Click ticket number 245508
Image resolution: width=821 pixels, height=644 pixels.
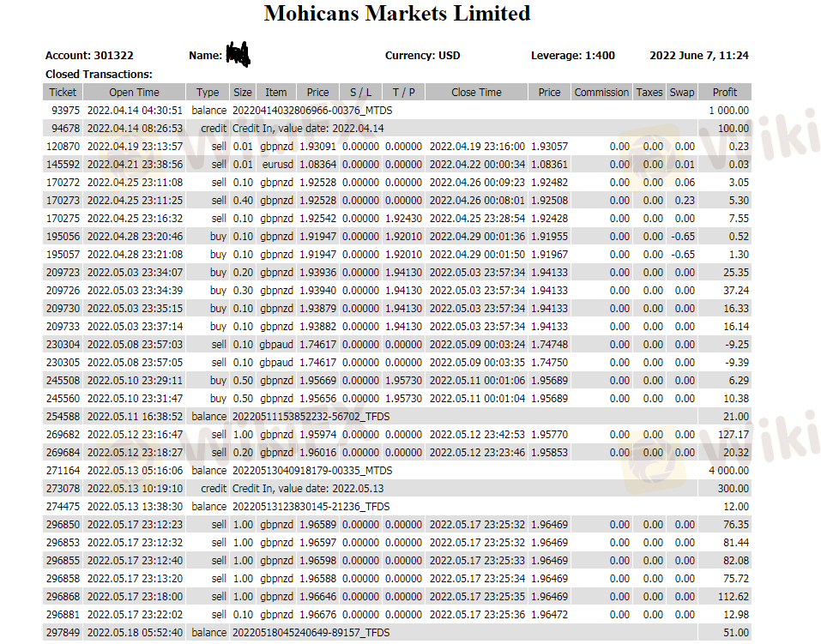pos(63,381)
